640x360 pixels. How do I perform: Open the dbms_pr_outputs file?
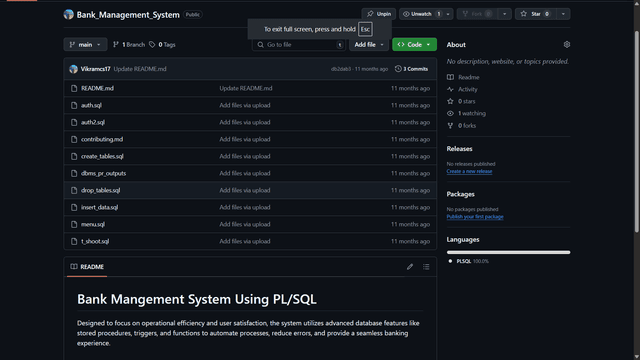click(x=103, y=173)
